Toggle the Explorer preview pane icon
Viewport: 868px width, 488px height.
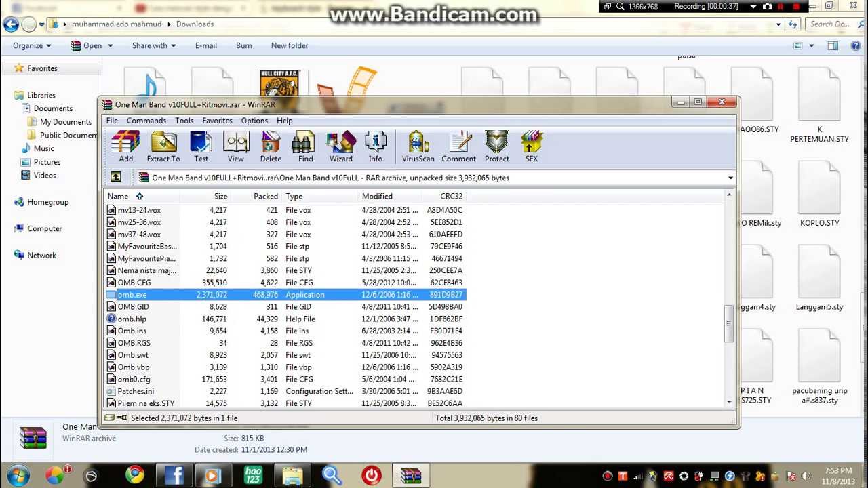point(833,46)
